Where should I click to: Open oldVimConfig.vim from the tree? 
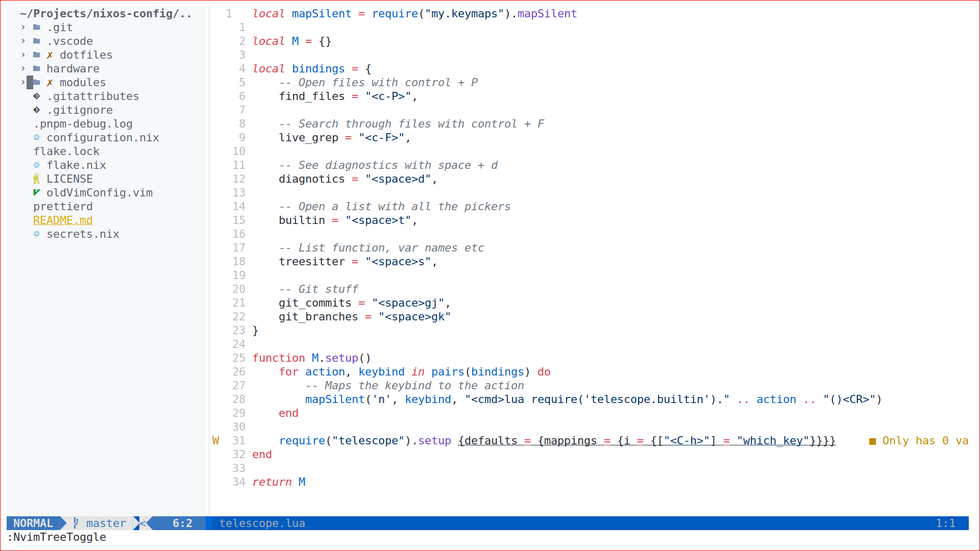(100, 192)
